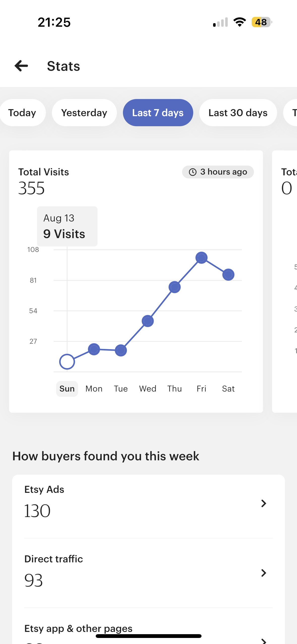Tap the Sat day label
297x644 pixels.
(228, 389)
